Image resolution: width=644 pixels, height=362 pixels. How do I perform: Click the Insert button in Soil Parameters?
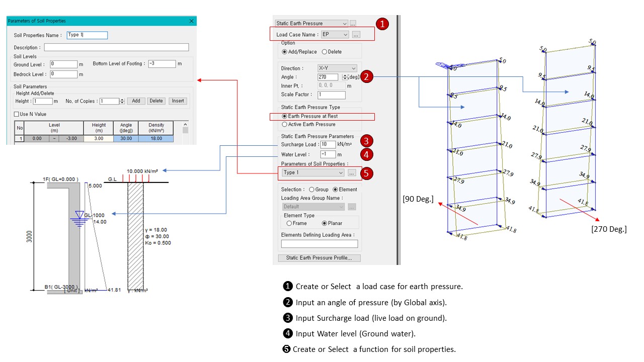click(x=178, y=101)
